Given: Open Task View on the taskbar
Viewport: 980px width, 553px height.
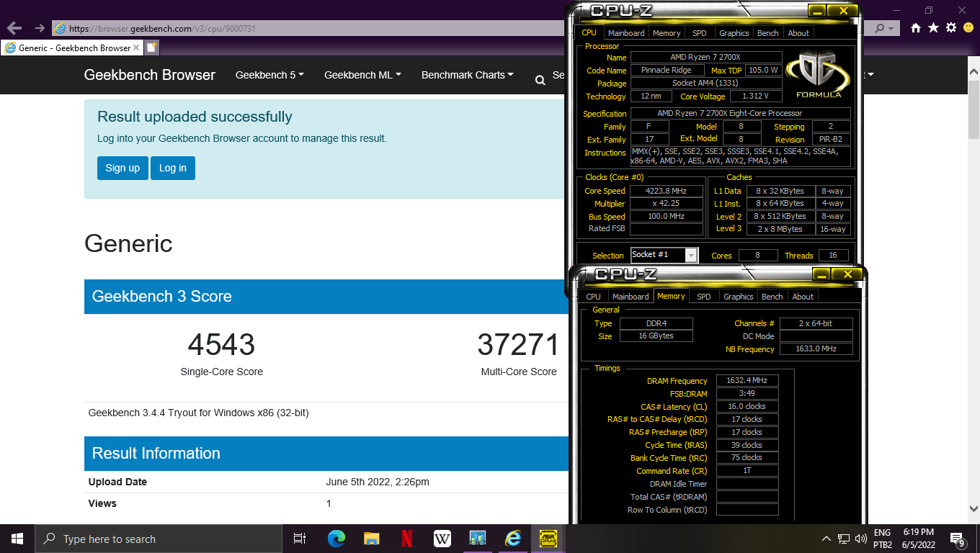Looking at the screenshot, I should [x=300, y=539].
